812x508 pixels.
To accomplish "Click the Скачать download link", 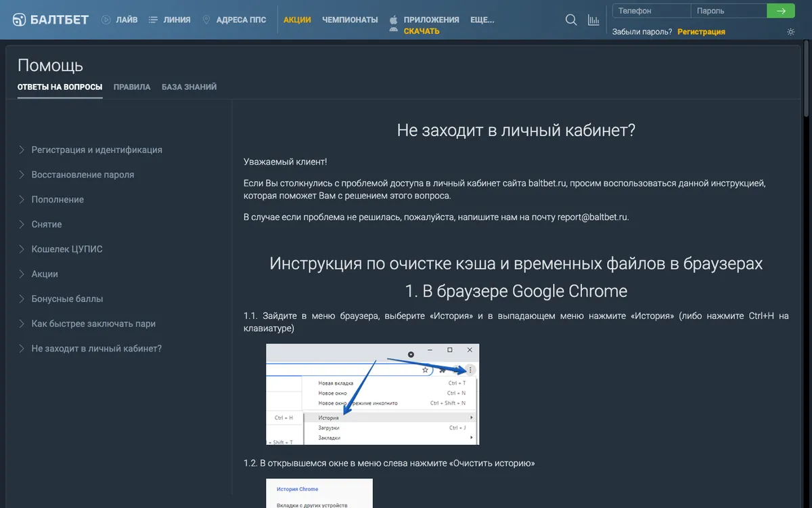I will point(422,31).
